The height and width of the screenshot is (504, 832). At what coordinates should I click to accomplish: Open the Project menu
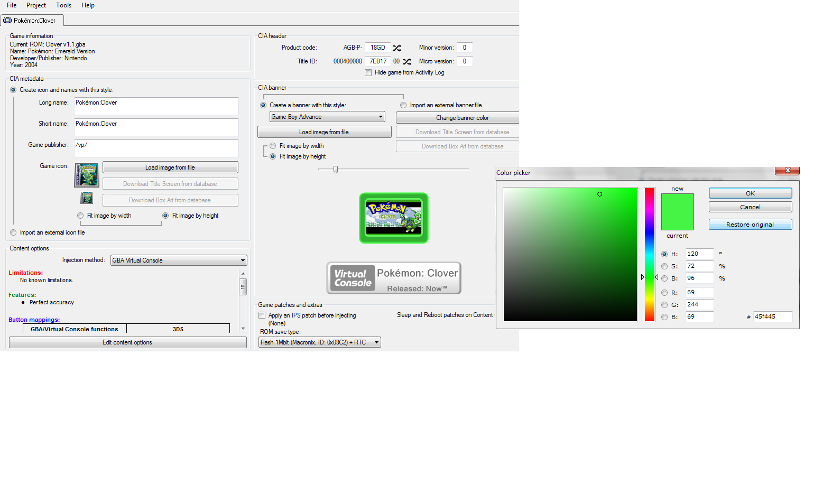tap(36, 5)
